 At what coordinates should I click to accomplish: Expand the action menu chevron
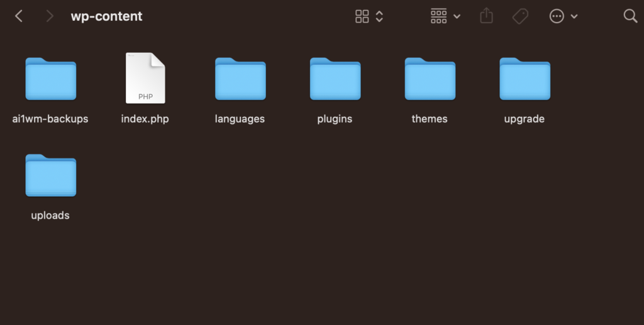click(574, 16)
